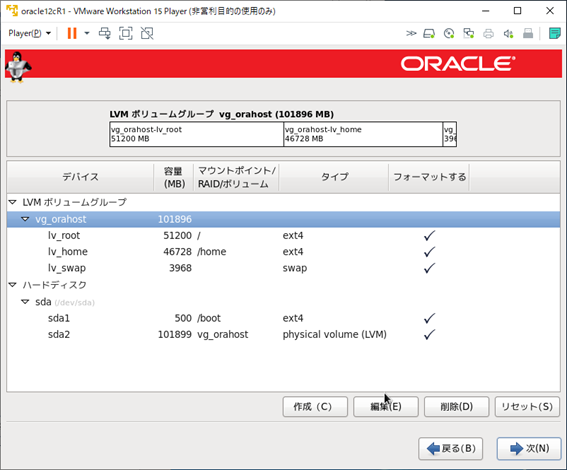Click the VMware app icon in title bar

pos(12,11)
